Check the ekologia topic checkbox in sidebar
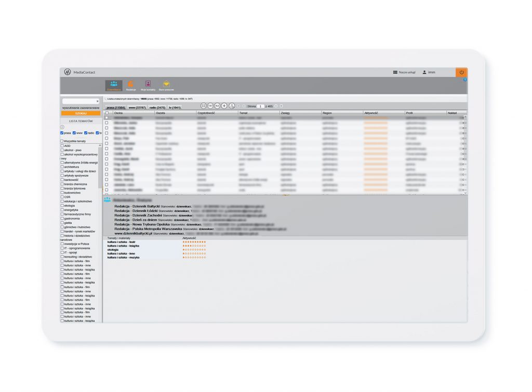The width and height of the screenshot is (532, 392). coord(62,206)
